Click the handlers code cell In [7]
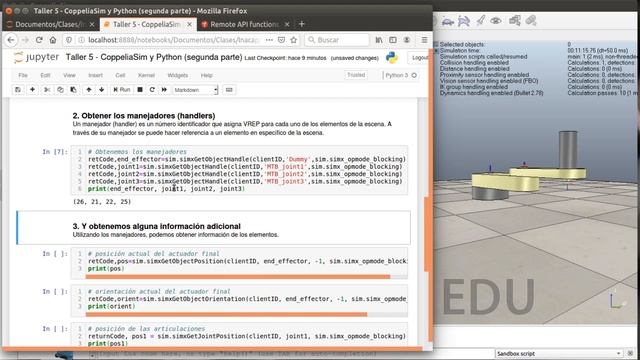The width and height of the screenshot is (640, 360). (x=239, y=170)
